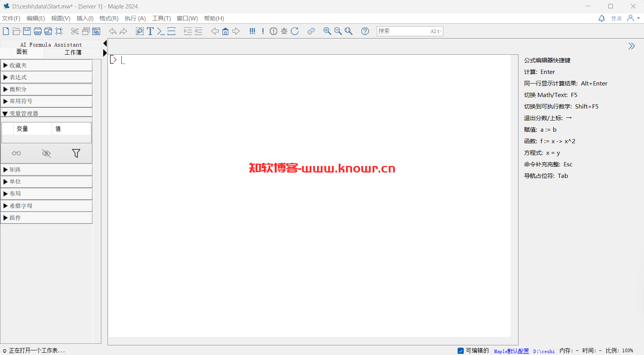Go back with left arrow icon
The height and width of the screenshot is (355, 644).
pyautogui.click(x=215, y=31)
